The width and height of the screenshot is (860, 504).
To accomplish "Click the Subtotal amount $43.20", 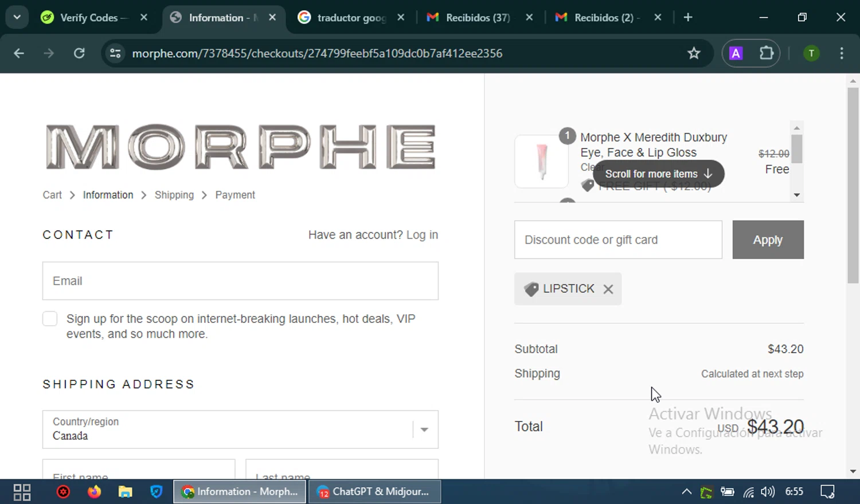I will pyautogui.click(x=785, y=349).
